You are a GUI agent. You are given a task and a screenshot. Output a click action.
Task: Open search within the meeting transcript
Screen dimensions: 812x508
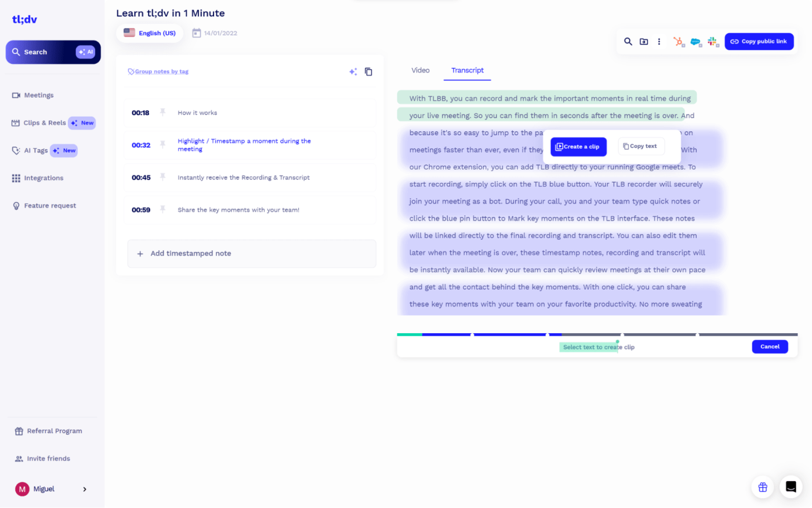(x=628, y=41)
